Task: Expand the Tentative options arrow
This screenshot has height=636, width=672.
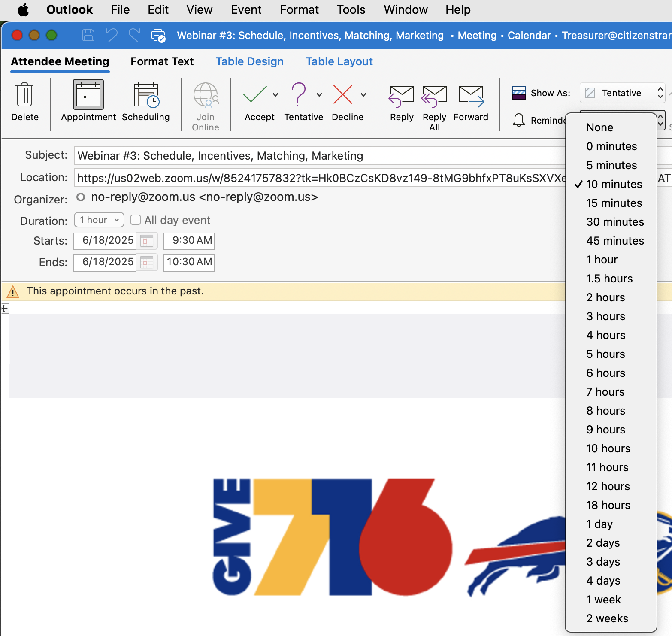Action: pyautogui.click(x=319, y=95)
